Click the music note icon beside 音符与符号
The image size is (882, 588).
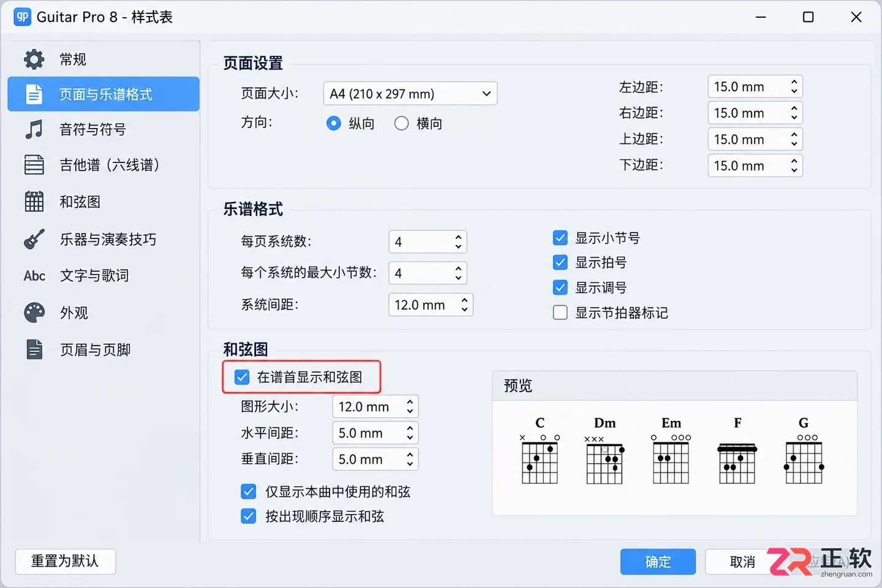[x=34, y=129]
